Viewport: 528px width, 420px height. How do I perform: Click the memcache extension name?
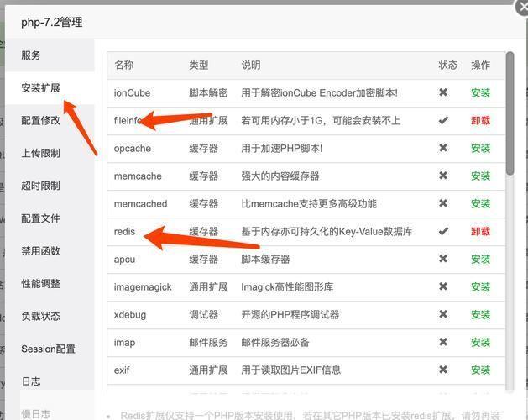138,176
